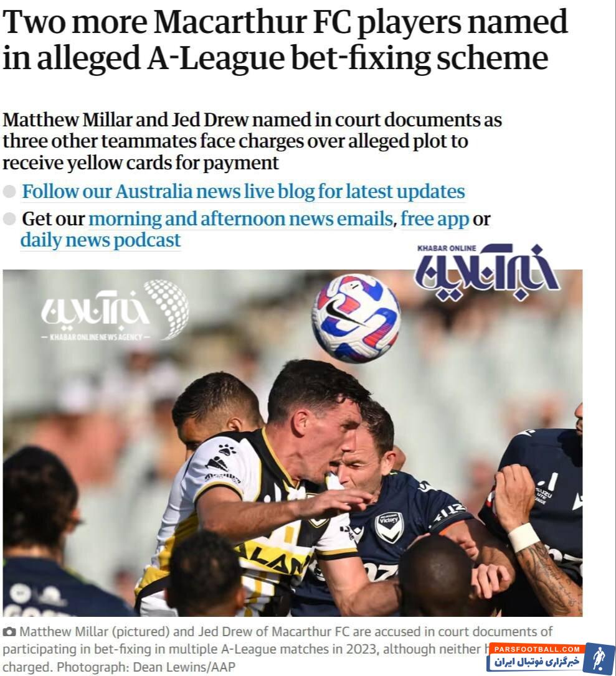Screen dimensions: 616x676
Task: Click the bullet dot before Follow our Australia
Action: click(9, 192)
